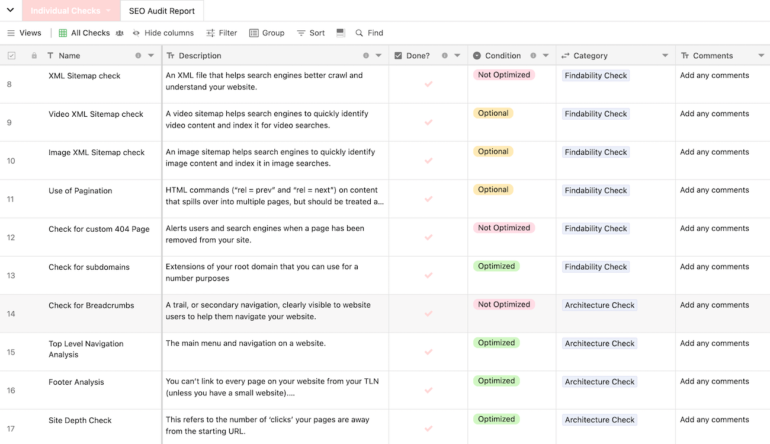Viewport: 770px width, 444px height.
Task: Click Optimized tag for Check for subdomains
Action: (x=496, y=266)
